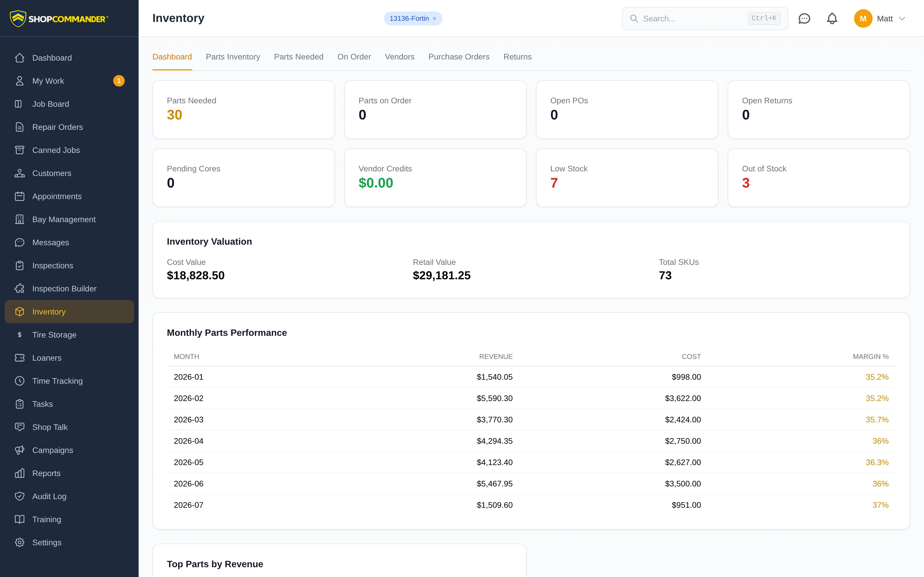Focus the Search input field
This screenshot has height=577, width=924.
click(x=705, y=18)
